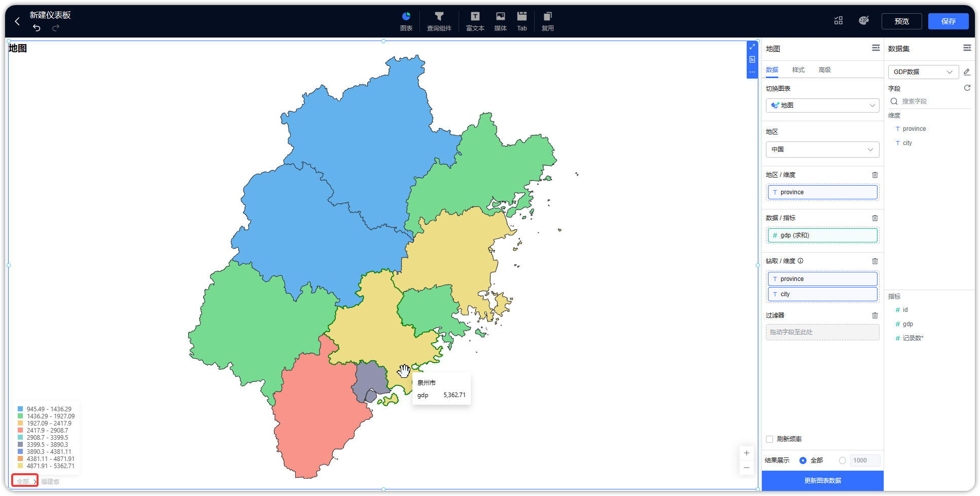Click the 福建省 drill breadcrumb
The image size is (980, 496).
pos(50,481)
